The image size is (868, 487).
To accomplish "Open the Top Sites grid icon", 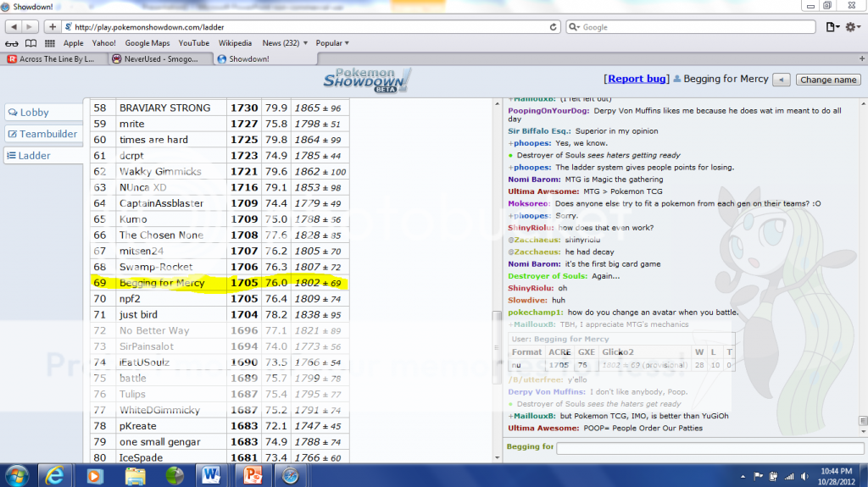I will coord(50,43).
